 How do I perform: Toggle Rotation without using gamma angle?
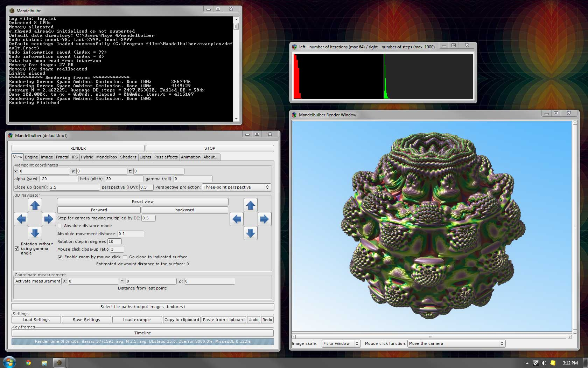tap(17, 248)
